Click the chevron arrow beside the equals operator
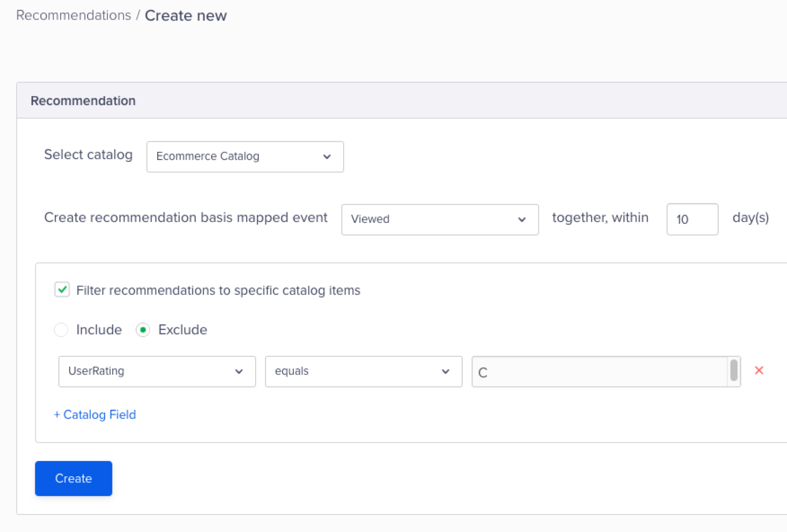This screenshot has width=787, height=532. click(x=445, y=372)
